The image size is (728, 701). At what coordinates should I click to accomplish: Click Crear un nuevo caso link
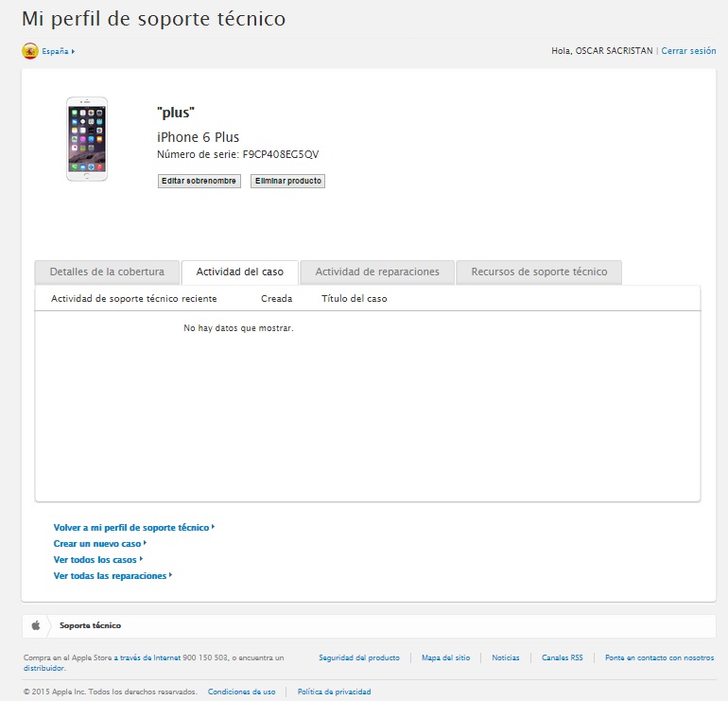[x=100, y=544]
